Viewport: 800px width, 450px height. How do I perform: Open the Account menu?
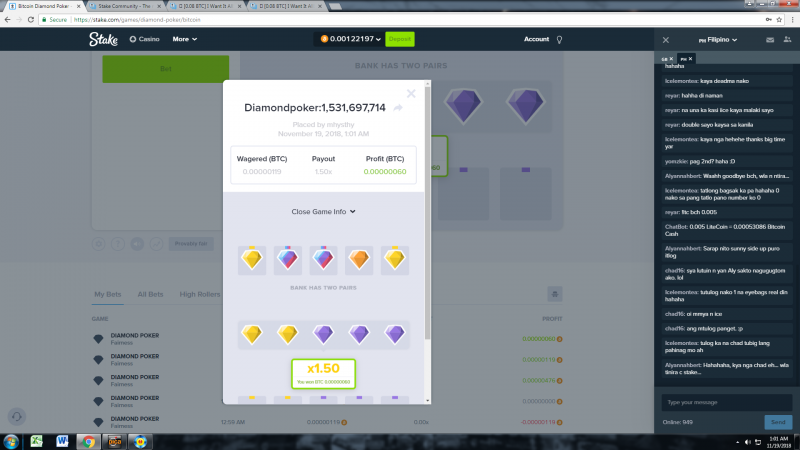536,39
